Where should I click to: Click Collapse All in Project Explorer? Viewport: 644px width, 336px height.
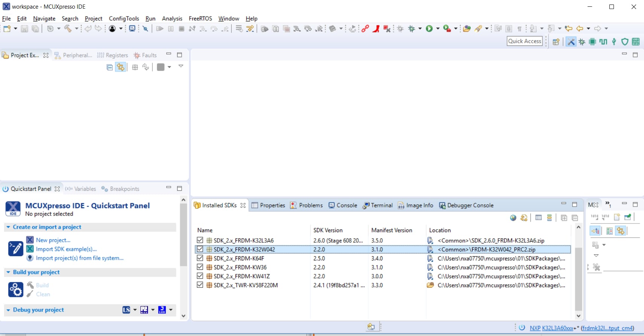click(x=109, y=67)
